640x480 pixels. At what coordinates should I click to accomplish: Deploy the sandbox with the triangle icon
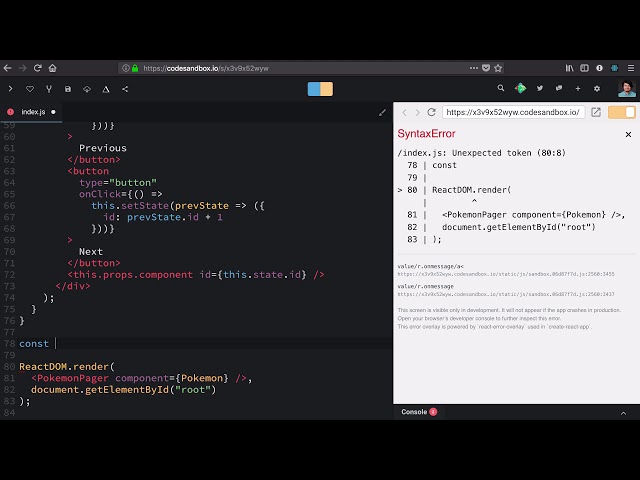pos(106,89)
